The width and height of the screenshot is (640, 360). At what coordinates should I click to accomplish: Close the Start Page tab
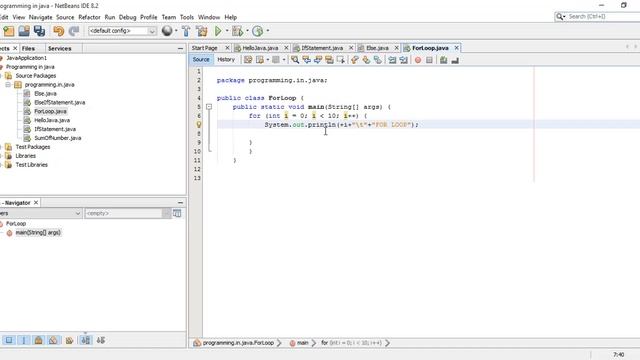(227, 48)
